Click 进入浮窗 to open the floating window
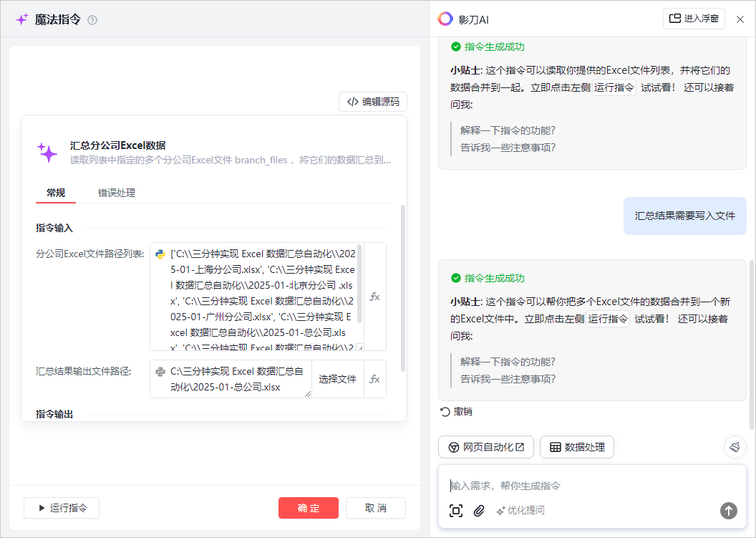 click(694, 19)
